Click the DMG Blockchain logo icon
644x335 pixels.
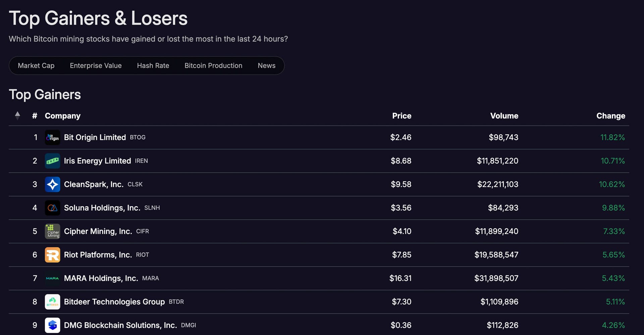(x=52, y=325)
